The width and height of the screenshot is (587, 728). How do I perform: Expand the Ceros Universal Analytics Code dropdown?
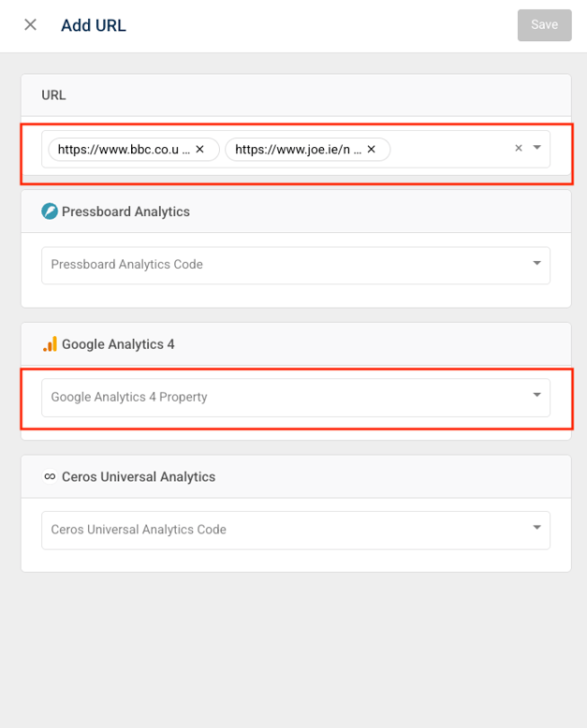[x=537, y=529]
